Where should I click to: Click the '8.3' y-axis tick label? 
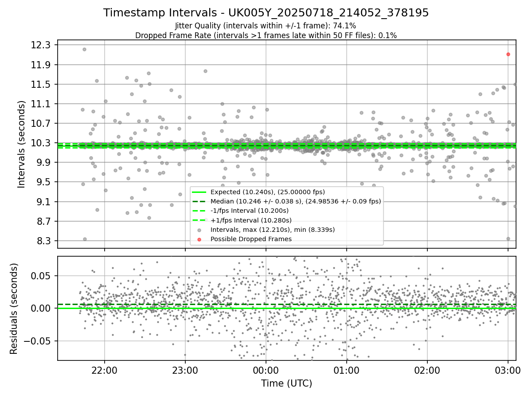[x=44, y=241]
